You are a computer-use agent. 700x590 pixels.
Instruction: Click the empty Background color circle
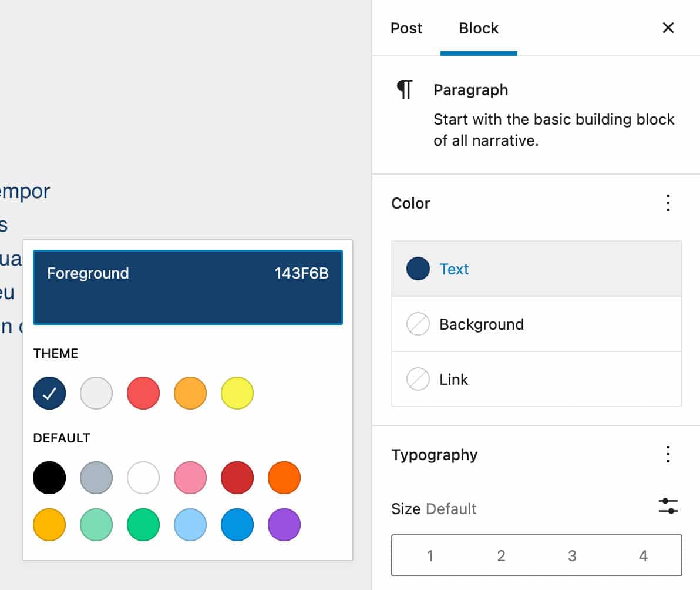pyautogui.click(x=417, y=324)
